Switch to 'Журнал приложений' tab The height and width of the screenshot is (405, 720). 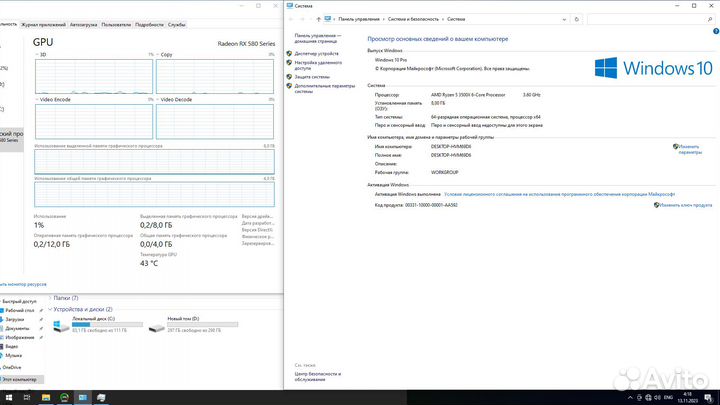point(43,25)
